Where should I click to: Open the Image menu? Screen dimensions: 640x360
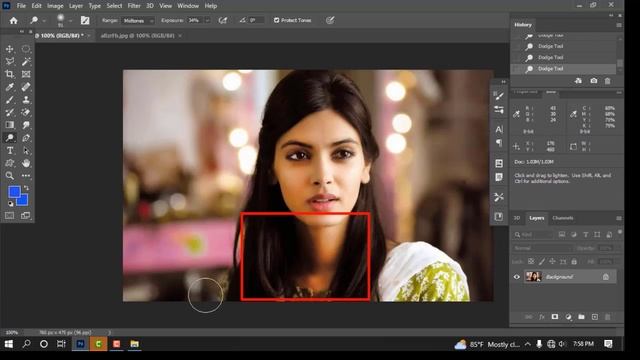click(x=55, y=6)
